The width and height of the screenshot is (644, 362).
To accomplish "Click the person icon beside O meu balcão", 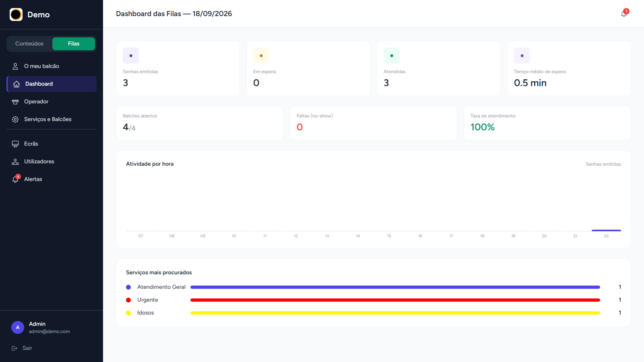I will point(15,66).
